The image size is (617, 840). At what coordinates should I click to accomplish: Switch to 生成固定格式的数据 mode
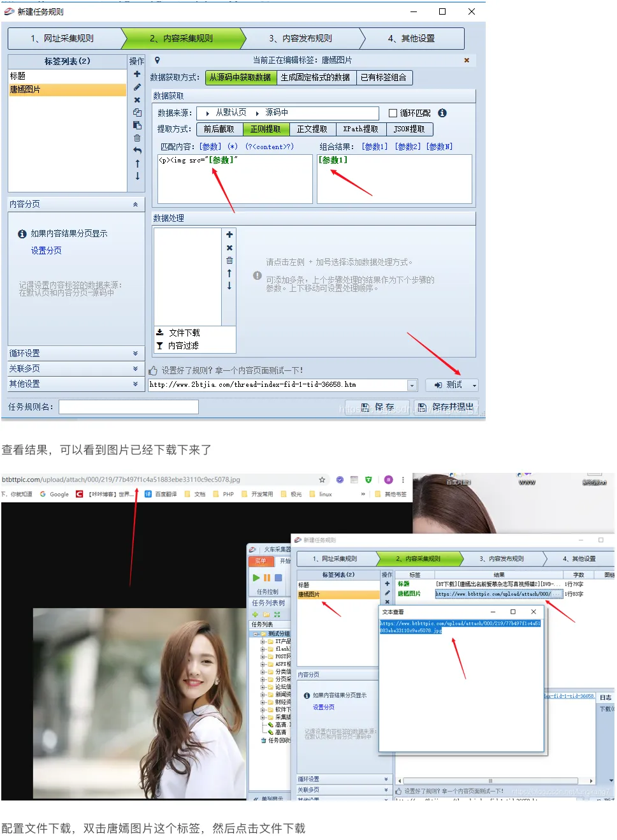315,77
